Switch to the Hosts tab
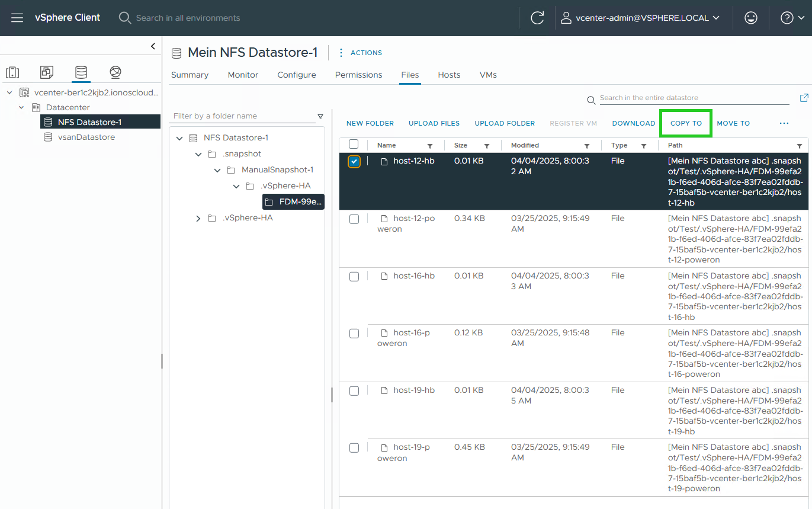The width and height of the screenshot is (812, 509). coord(449,75)
